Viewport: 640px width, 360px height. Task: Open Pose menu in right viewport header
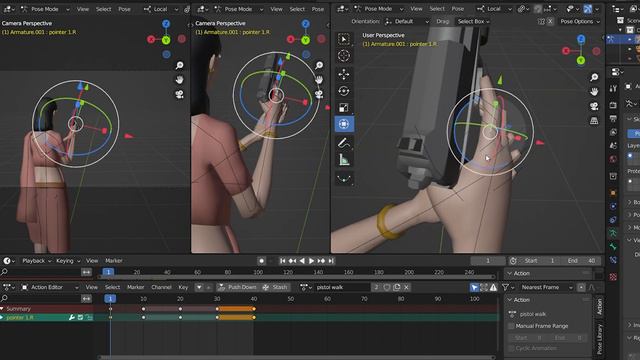pos(458,9)
